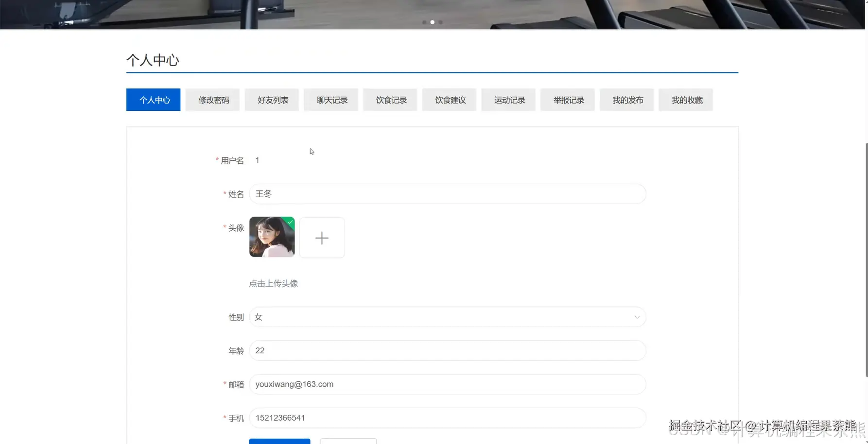Open the 性别 gender dropdown
Image resolution: width=868 pixels, height=444 pixels.
tap(447, 317)
